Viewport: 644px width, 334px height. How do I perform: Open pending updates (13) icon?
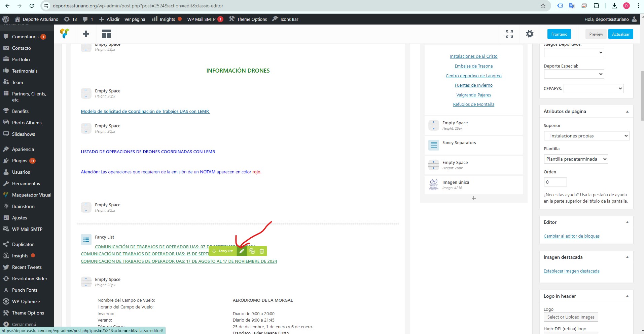[x=70, y=19]
